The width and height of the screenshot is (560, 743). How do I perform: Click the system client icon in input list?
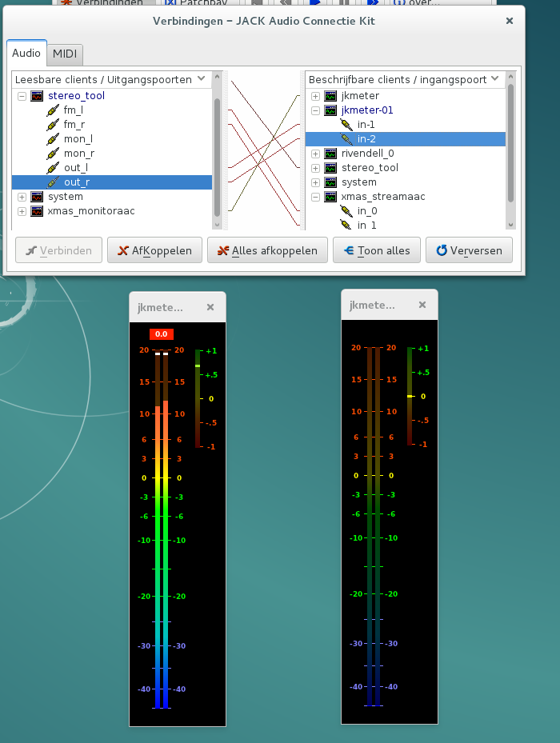[x=330, y=182]
